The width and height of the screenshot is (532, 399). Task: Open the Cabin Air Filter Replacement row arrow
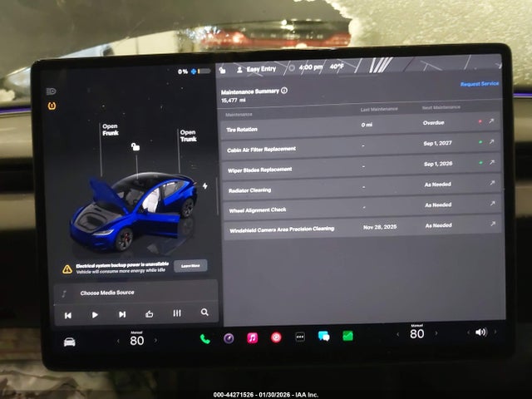pos(491,142)
